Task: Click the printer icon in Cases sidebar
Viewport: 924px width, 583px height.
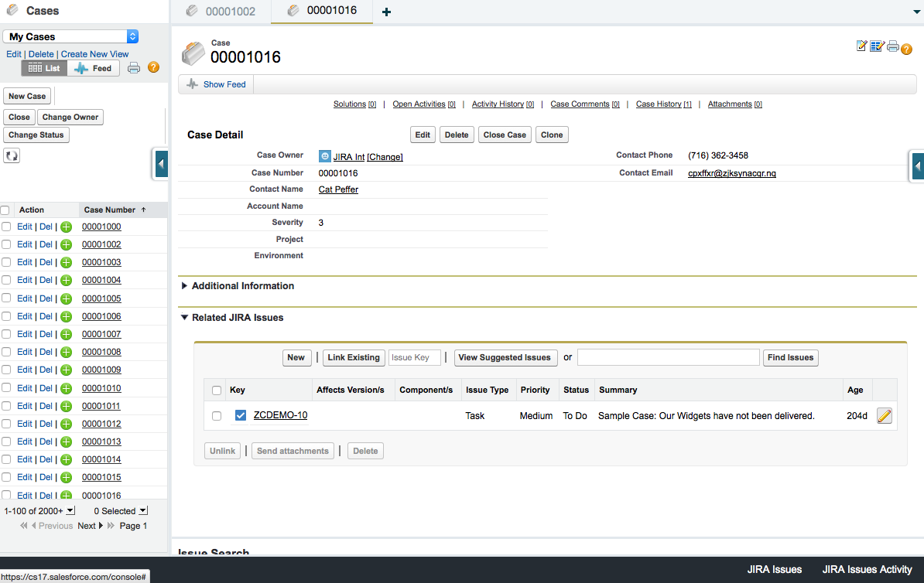Action: point(134,68)
